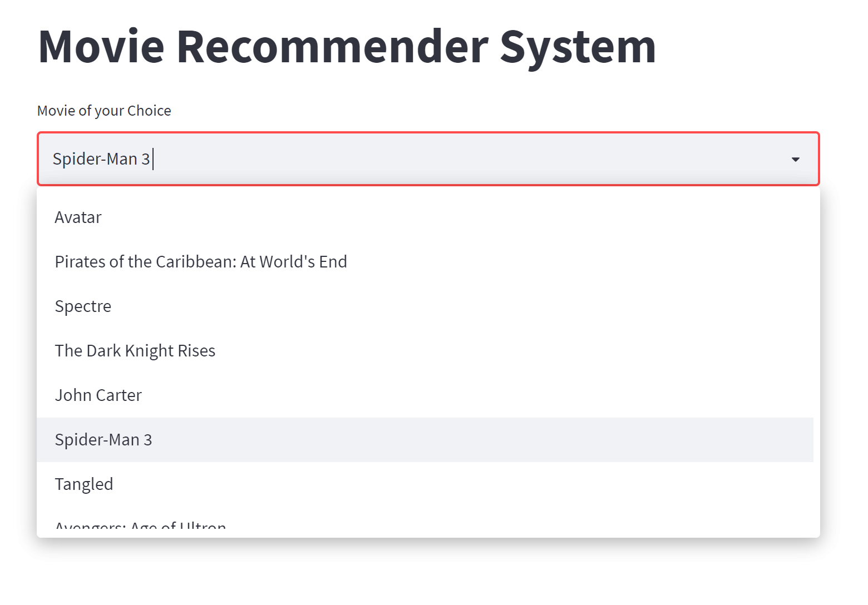Click the dropdown chevron to close list
Screen dimensions: 868x605
(x=796, y=159)
